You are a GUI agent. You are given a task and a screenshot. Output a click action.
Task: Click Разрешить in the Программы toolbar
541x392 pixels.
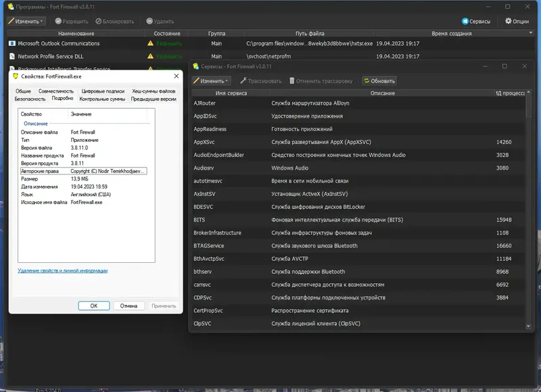[x=72, y=22]
